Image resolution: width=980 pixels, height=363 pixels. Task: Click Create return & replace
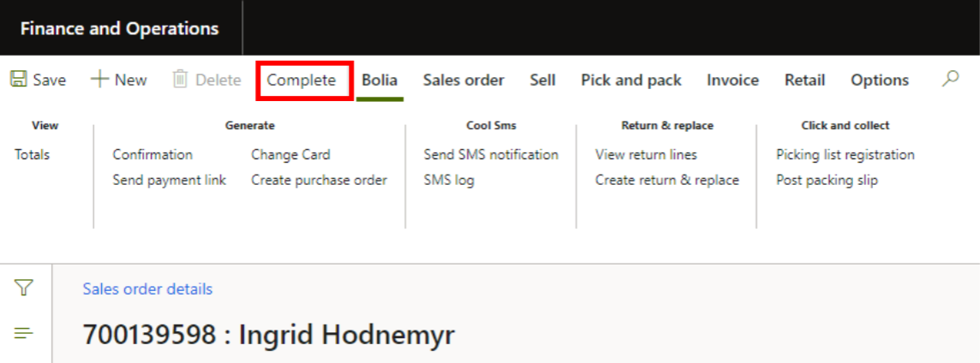667,181
